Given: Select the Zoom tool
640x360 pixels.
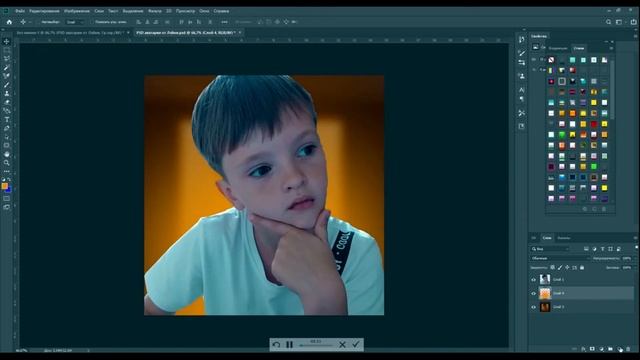Looking at the screenshot, I should coord(7,163).
